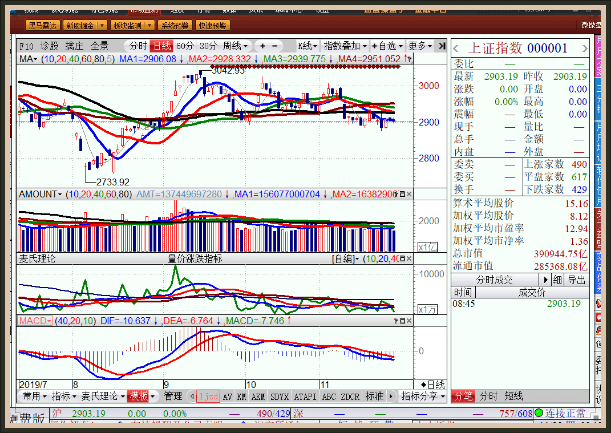
Task: Switch to the 短线 tab
Action: coord(514,396)
